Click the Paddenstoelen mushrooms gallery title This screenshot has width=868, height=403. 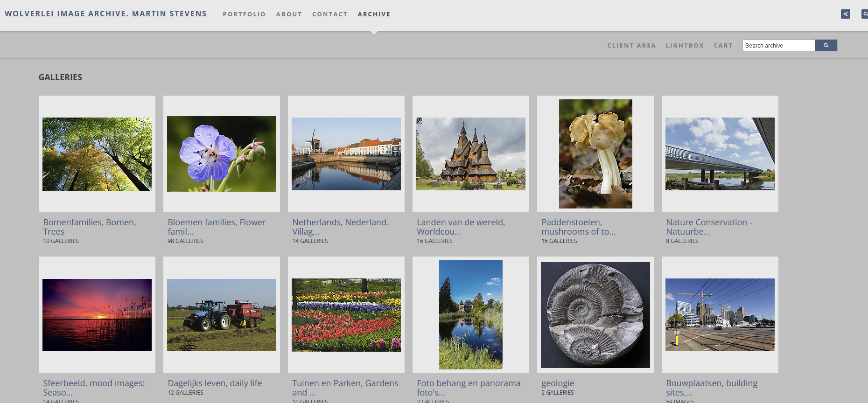tap(578, 227)
